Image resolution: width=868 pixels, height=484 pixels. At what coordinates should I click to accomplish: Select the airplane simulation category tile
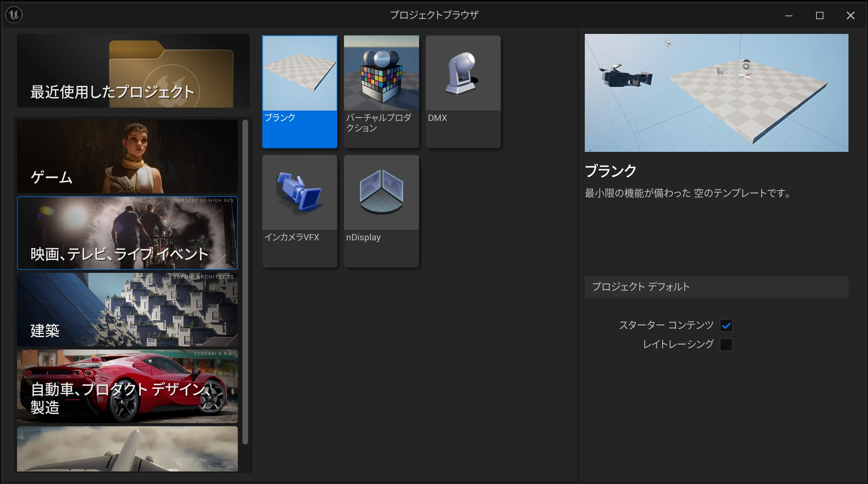click(x=127, y=449)
